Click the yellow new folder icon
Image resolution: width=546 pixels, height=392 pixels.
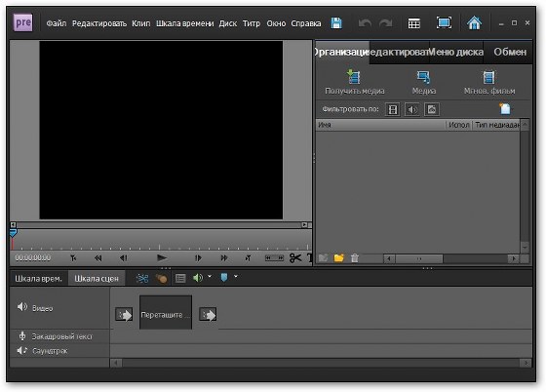coord(338,258)
